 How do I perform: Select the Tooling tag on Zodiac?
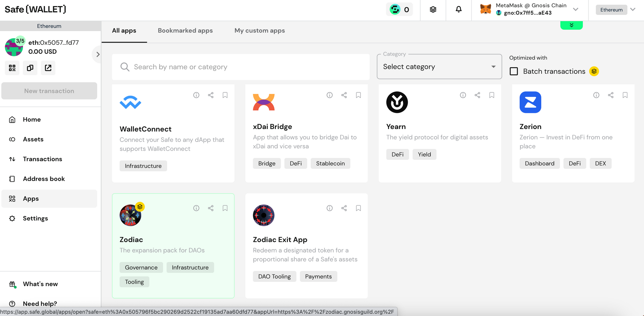pyautogui.click(x=134, y=282)
